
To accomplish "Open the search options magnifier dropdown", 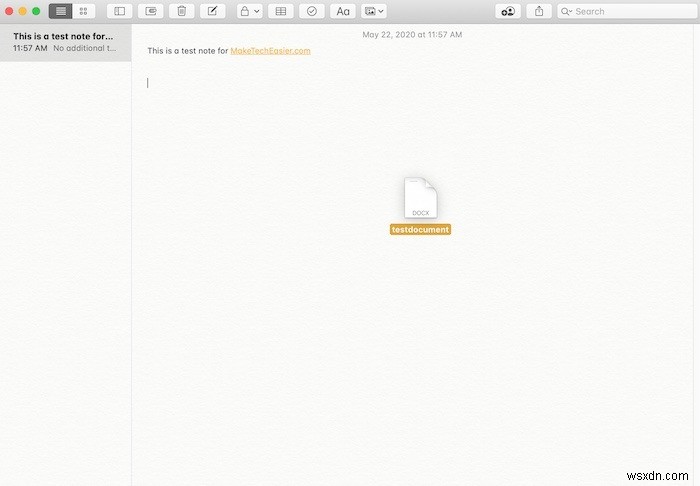I will pyautogui.click(x=567, y=12).
